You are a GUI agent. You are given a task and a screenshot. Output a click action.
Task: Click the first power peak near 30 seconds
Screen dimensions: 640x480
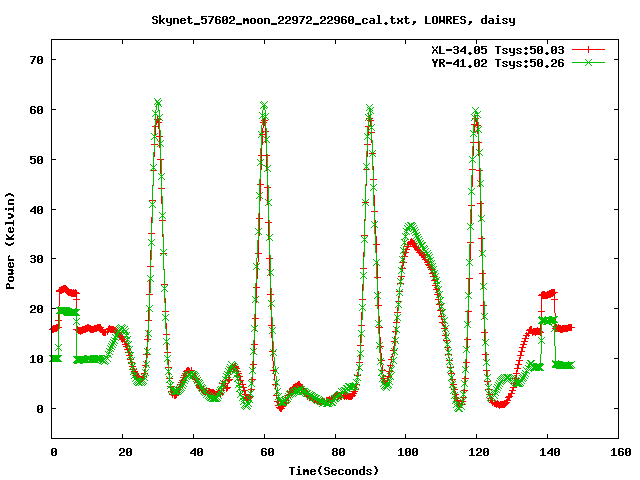[158, 103]
